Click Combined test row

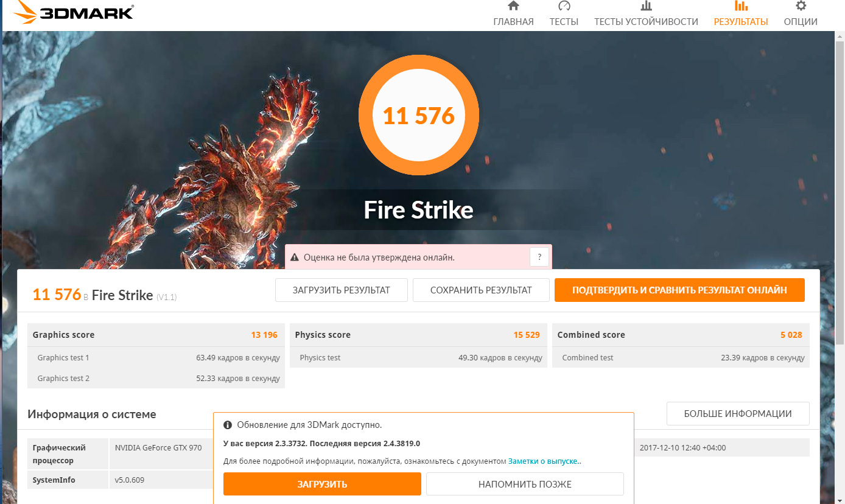681,357
